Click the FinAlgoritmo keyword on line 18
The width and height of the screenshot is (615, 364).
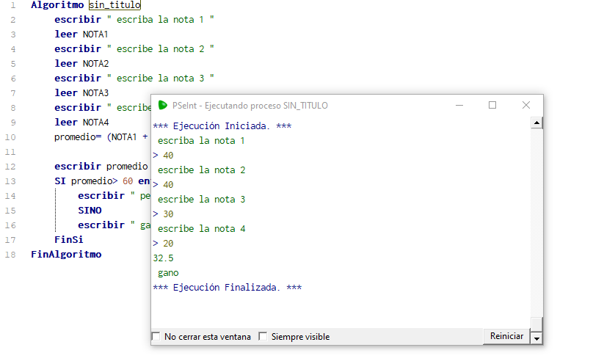pyautogui.click(x=66, y=255)
